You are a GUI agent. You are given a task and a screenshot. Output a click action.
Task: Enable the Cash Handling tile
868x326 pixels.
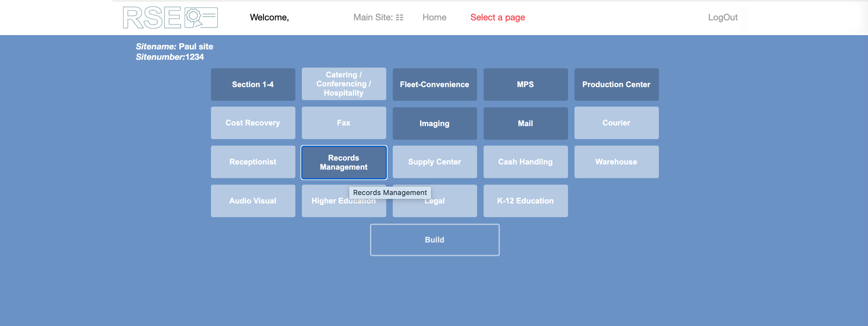click(x=525, y=162)
